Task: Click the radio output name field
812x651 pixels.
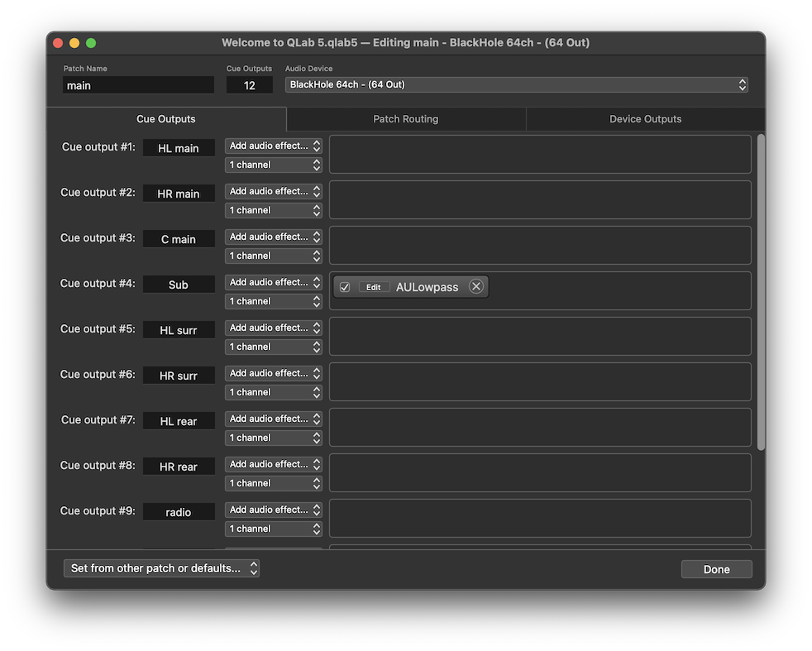Action: 179,512
